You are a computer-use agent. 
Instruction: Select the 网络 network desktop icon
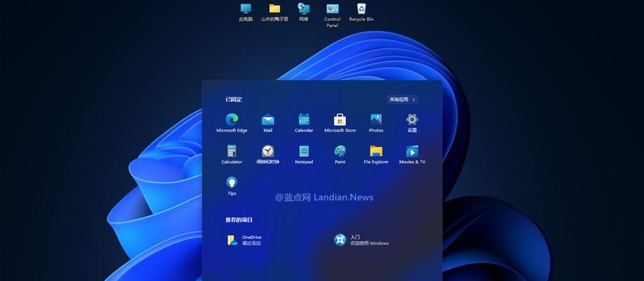304,13
